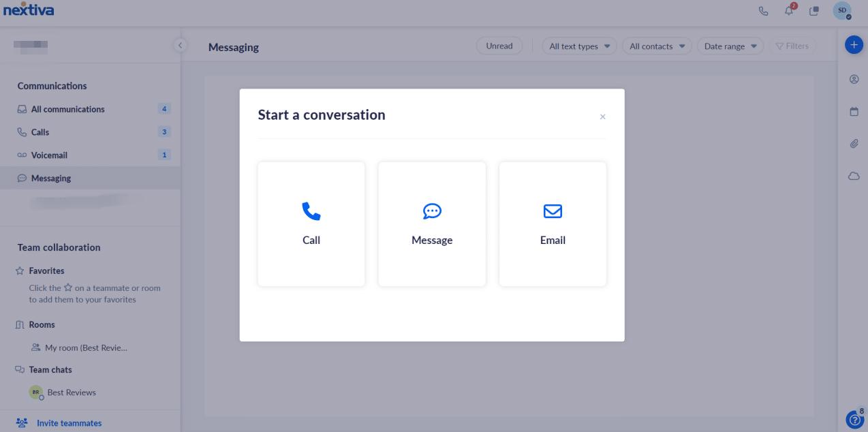Open the contact profile icon in right sidebar

854,79
